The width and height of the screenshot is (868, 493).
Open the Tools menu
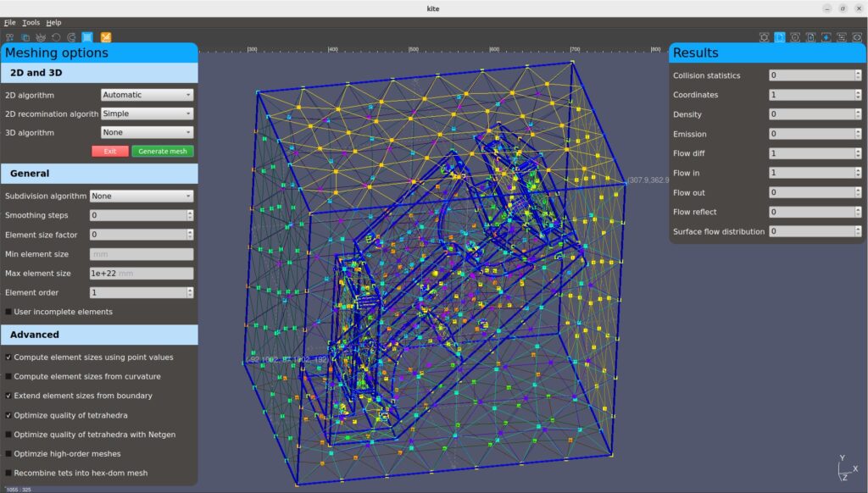(31, 23)
